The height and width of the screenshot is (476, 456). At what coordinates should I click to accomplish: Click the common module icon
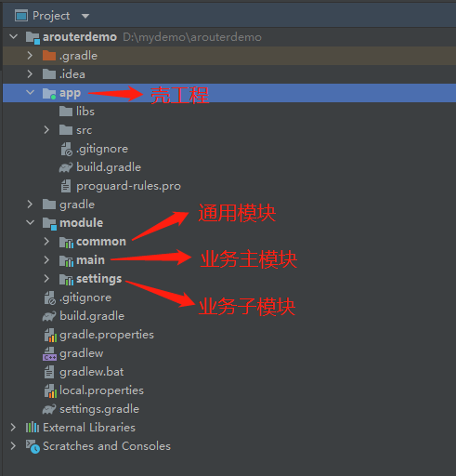(66, 242)
